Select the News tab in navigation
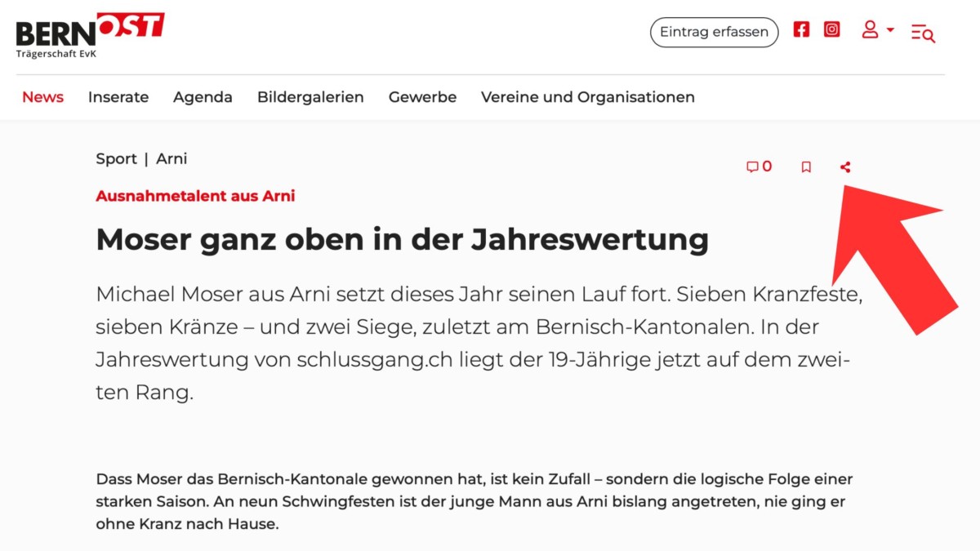 [42, 97]
